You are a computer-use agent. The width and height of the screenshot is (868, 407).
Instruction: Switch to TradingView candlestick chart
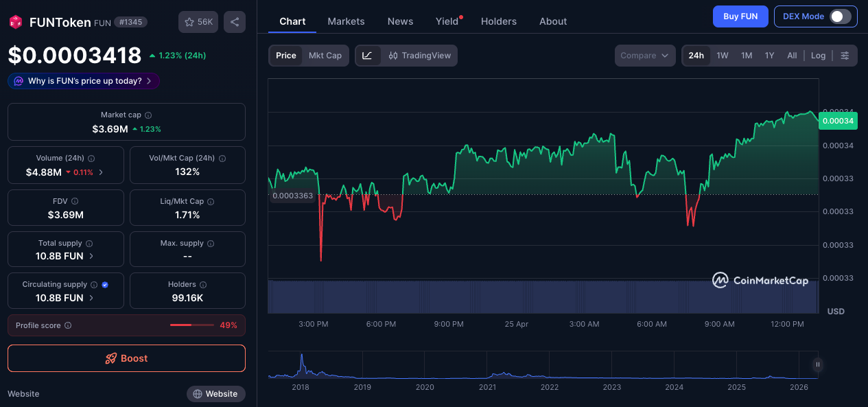[419, 56]
